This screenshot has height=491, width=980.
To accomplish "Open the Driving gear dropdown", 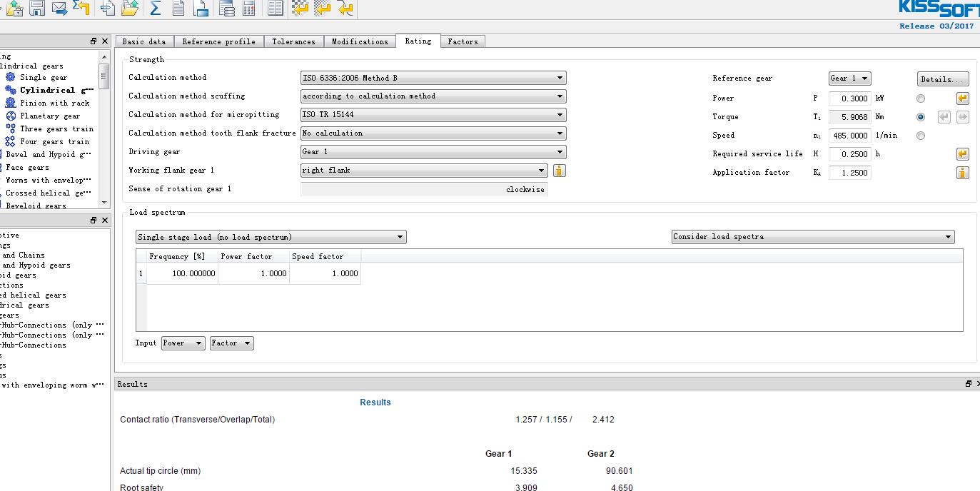I will tap(433, 152).
